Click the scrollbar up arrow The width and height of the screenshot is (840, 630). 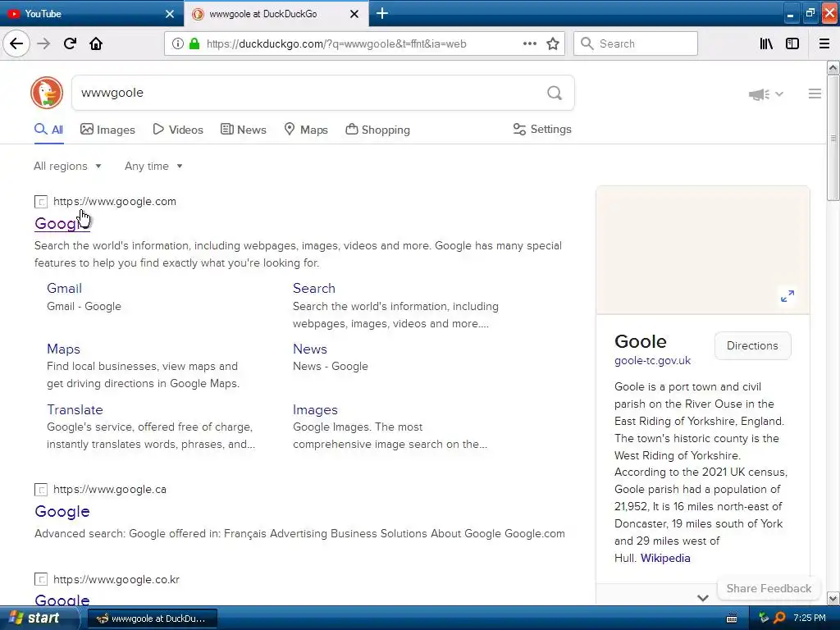pos(833,67)
